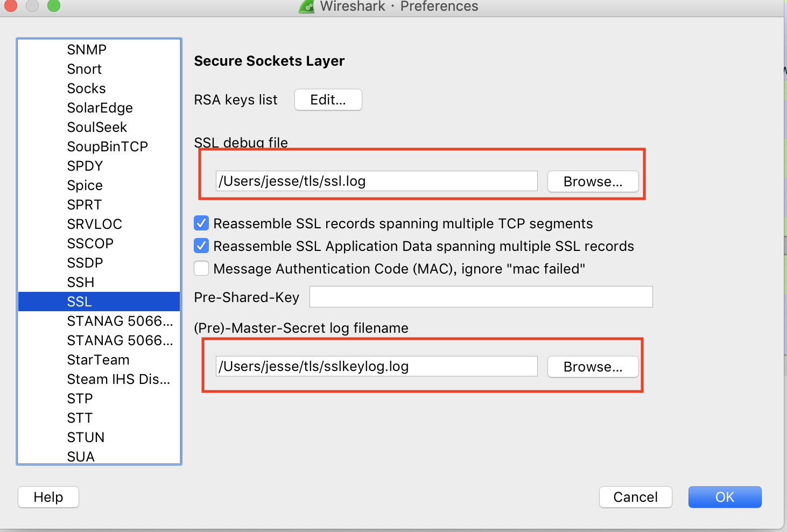Viewport: 787px width, 532px height.
Task: Click the highlighted SSL protocol entry
Action: point(99,302)
